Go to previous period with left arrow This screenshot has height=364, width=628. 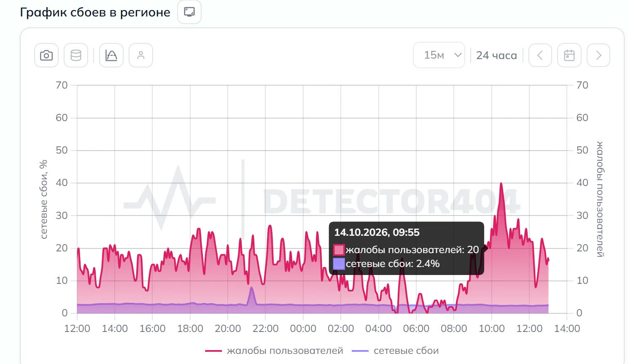[x=540, y=55]
